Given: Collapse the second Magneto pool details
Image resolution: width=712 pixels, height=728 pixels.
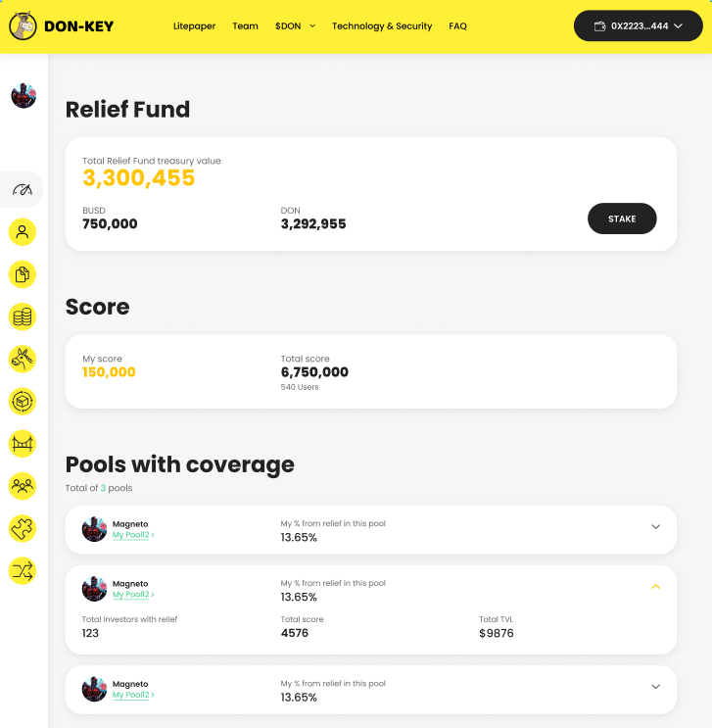Looking at the screenshot, I should (x=655, y=586).
